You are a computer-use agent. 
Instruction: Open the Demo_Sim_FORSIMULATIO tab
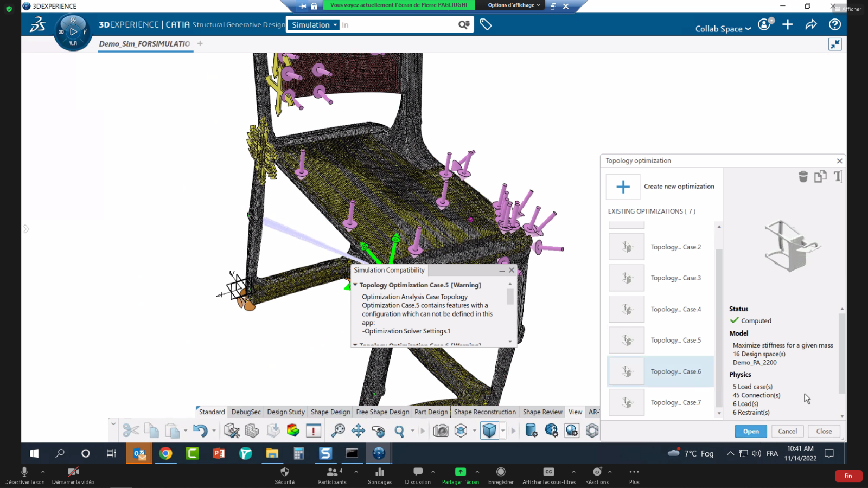point(144,44)
